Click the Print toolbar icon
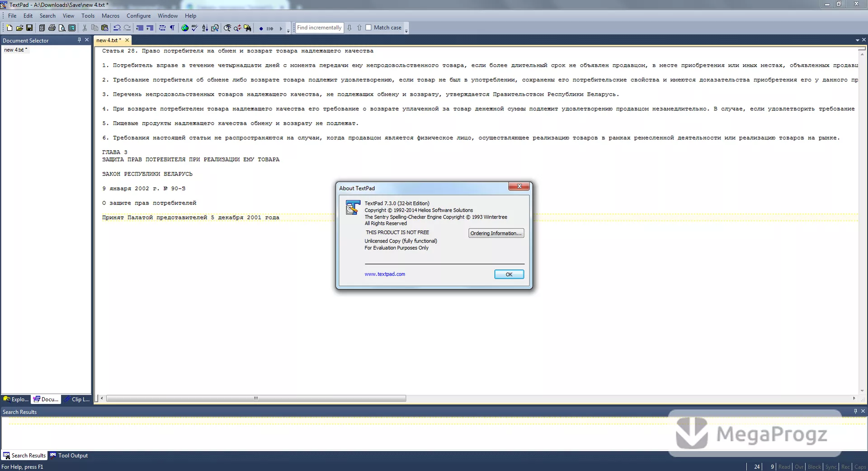This screenshot has width=868, height=471. (52, 28)
